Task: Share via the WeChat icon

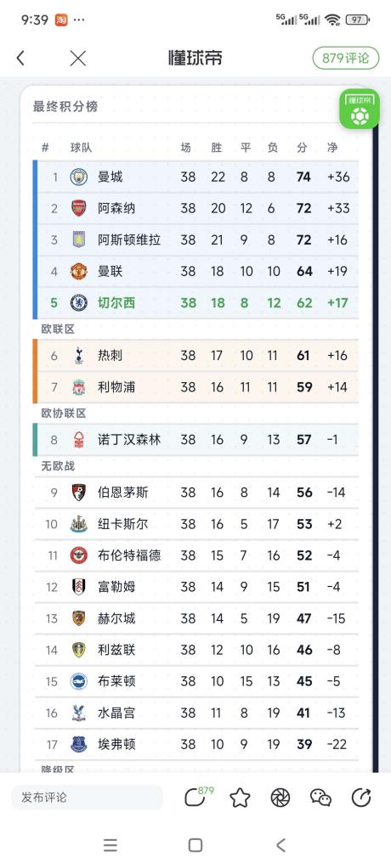Action: point(320,798)
